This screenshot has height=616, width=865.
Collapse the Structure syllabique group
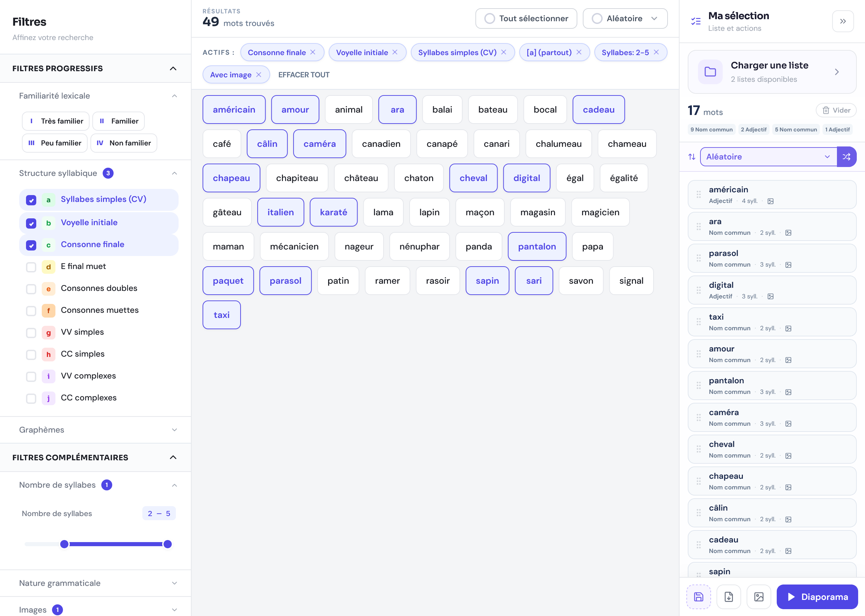175,174
